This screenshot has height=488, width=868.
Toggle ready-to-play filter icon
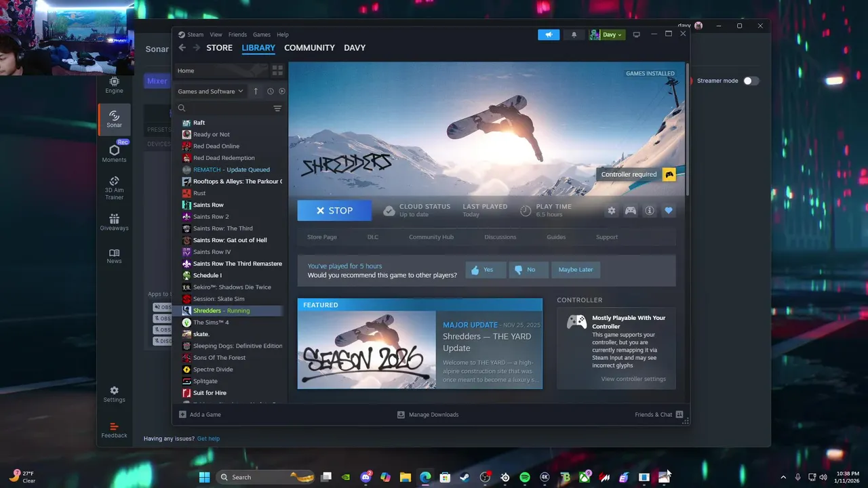[282, 91]
